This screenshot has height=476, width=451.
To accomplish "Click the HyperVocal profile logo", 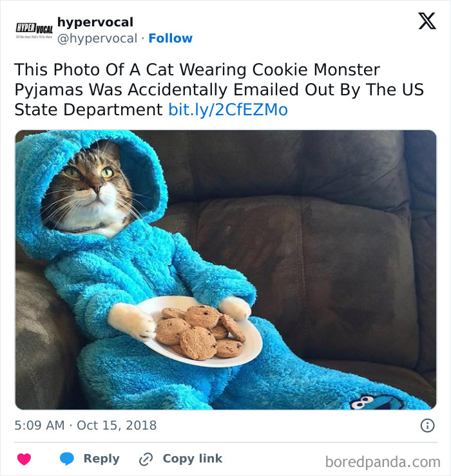I will pyautogui.click(x=34, y=31).
